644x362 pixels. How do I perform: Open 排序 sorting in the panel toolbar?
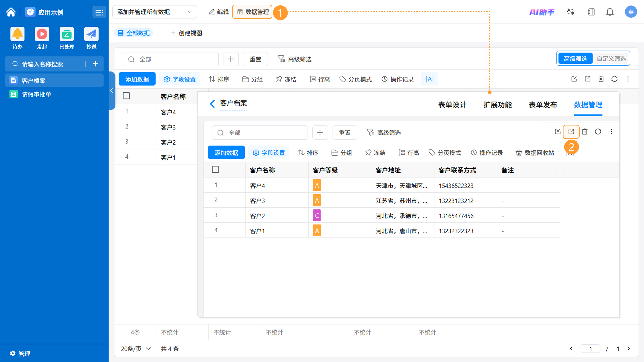tap(308, 153)
